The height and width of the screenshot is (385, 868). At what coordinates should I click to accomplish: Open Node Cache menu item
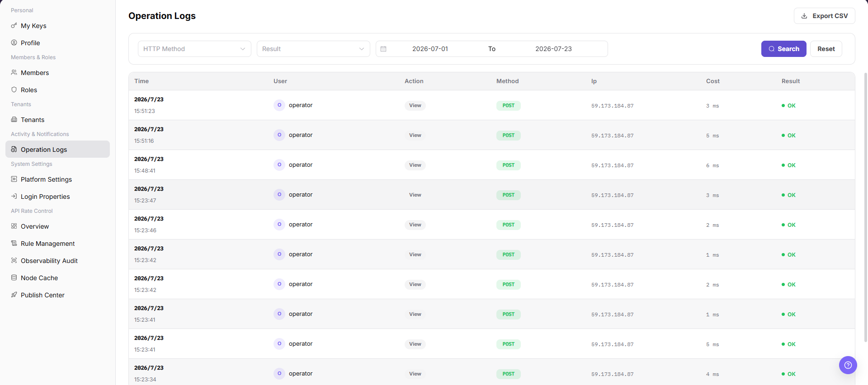(57, 278)
